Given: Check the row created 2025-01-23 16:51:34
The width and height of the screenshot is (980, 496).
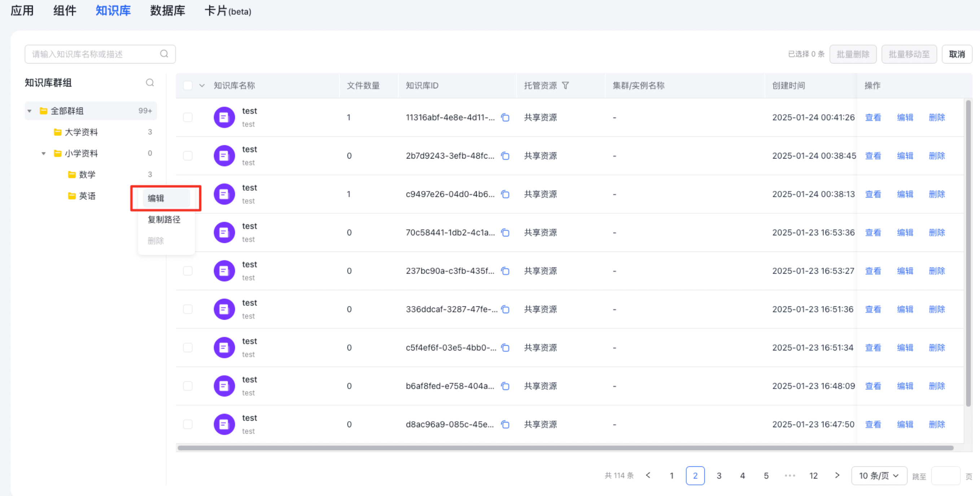Looking at the screenshot, I should tap(188, 348).
